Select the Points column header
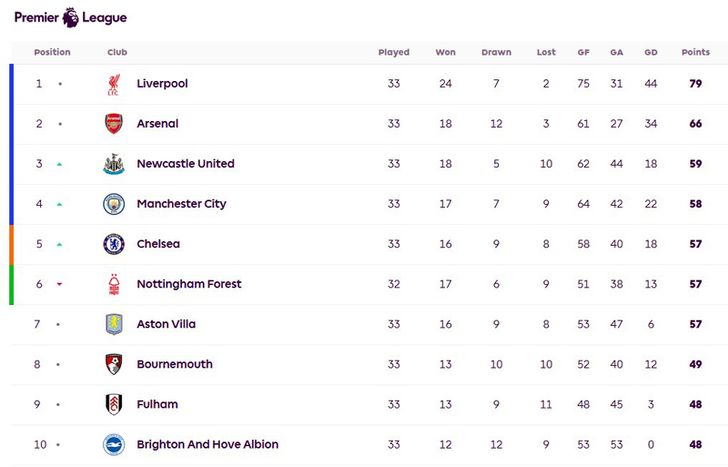This screenshot has height=467, width=728. point(696,52)
